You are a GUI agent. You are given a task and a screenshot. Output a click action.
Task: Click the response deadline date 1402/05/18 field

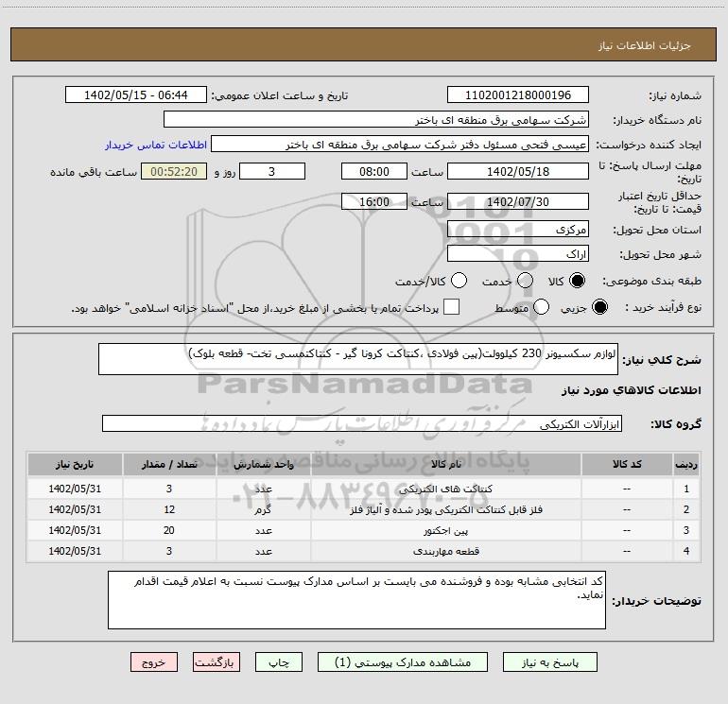518,171
